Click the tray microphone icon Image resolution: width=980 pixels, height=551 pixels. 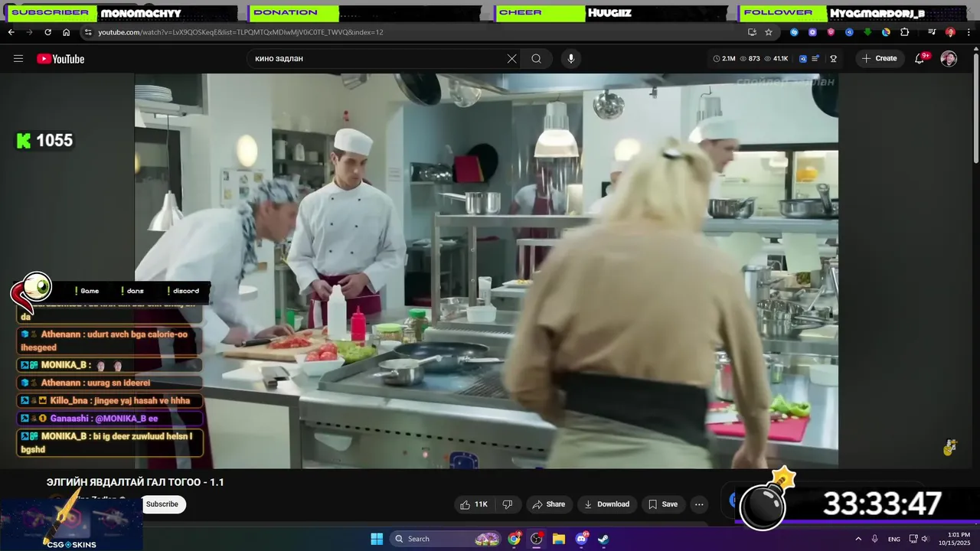point(875,539)
